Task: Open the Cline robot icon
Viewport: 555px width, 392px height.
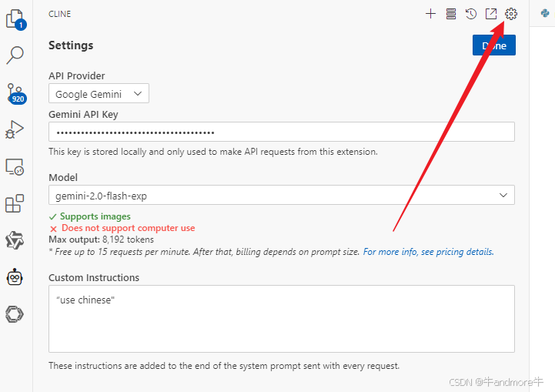Action: (x=15, y=277)
